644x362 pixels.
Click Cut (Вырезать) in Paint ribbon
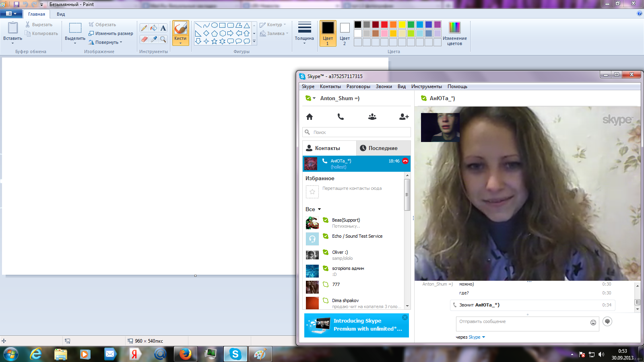(39, 25)
